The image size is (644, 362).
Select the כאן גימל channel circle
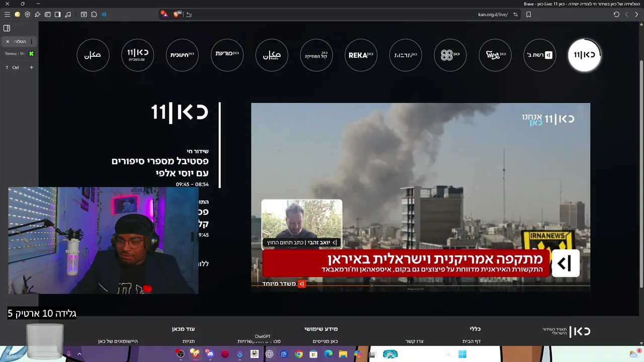click(x=495, y=55)
